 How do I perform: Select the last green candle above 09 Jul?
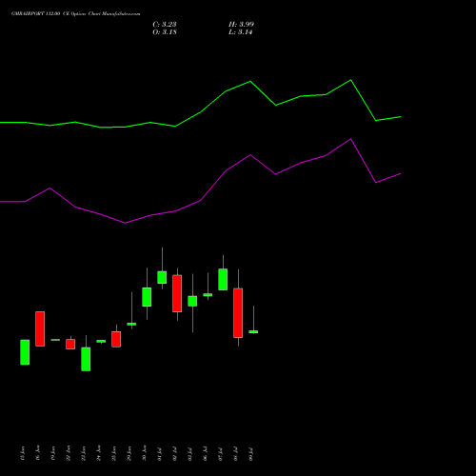[x=253, y=331]
